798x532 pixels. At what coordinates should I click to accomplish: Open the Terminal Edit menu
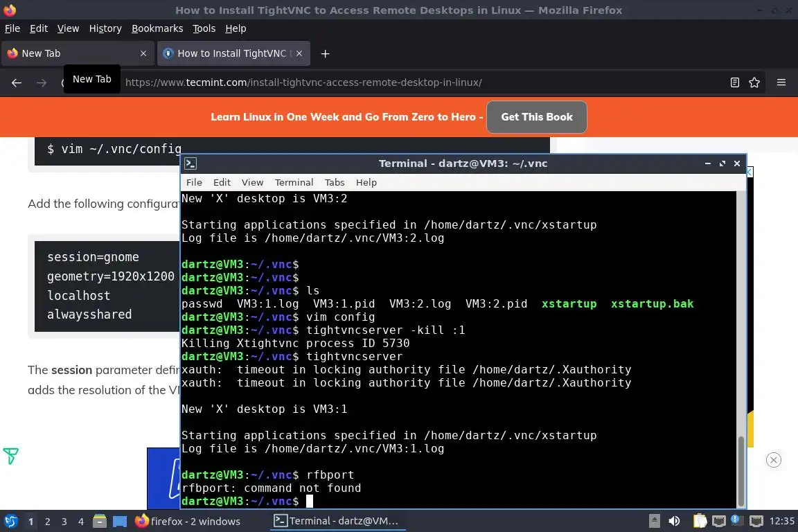pyautogui.click(x=222, y=182)
